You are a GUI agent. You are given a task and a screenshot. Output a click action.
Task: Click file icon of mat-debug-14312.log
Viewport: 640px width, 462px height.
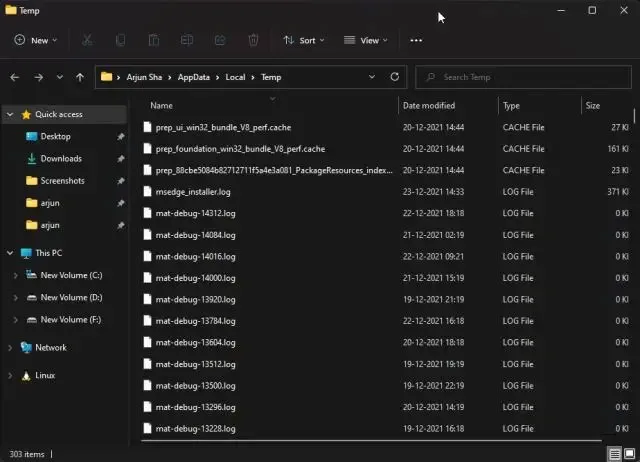(x=147, y=213)
